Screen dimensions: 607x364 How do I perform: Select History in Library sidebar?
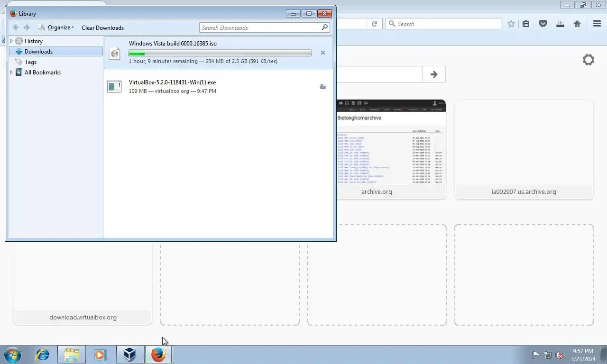pos(33,41)
